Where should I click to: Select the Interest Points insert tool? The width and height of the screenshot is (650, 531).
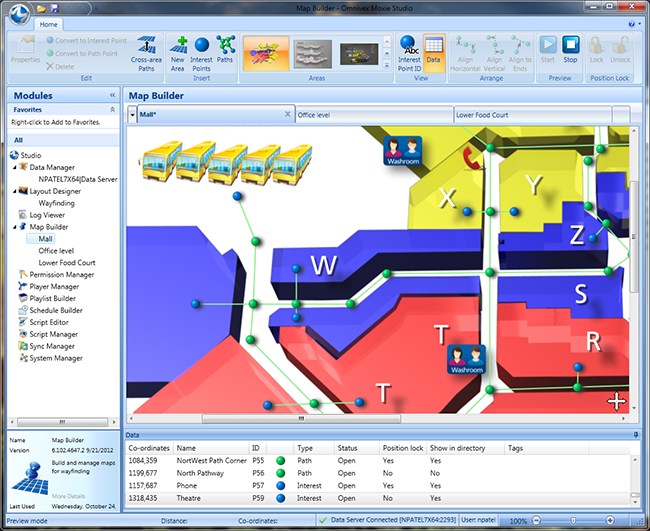201,53
